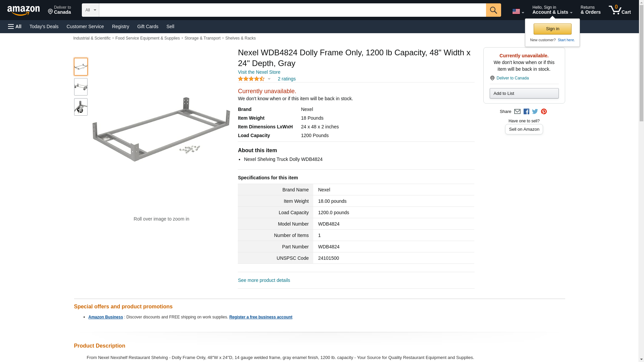Screen dimensions: 644x362
Task: Select the second product thumbnail
Action: pos(81,87)
